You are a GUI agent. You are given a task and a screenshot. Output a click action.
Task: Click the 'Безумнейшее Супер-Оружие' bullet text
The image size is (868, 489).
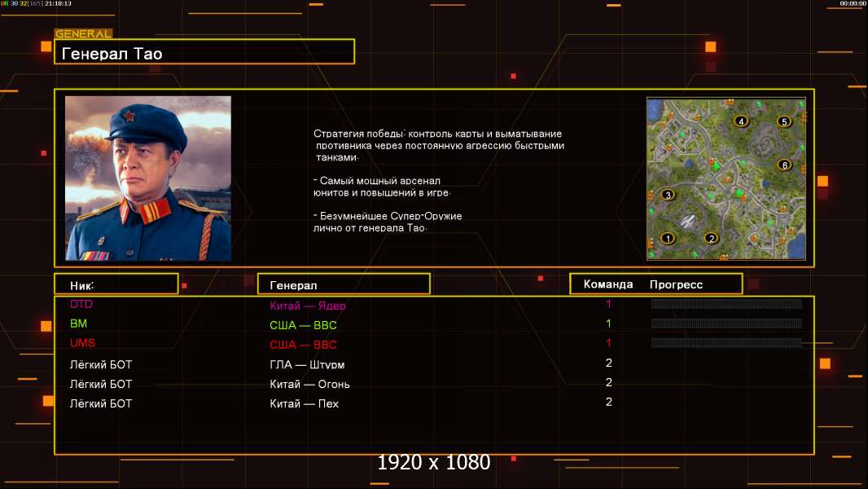pyautogui.click(x=388, y=222)
